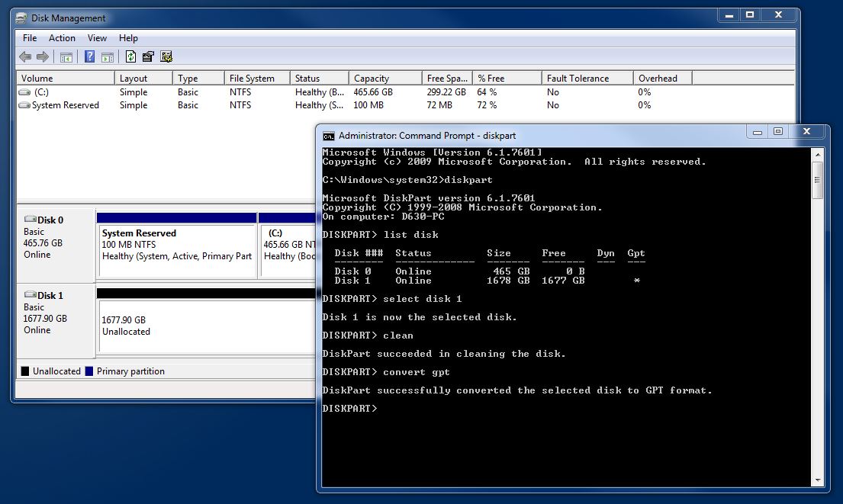This screenshot has width=843, height=504.
Task: Toggle the Show/Hide Action Pane toolbar icon
Action: coord(108,56)
